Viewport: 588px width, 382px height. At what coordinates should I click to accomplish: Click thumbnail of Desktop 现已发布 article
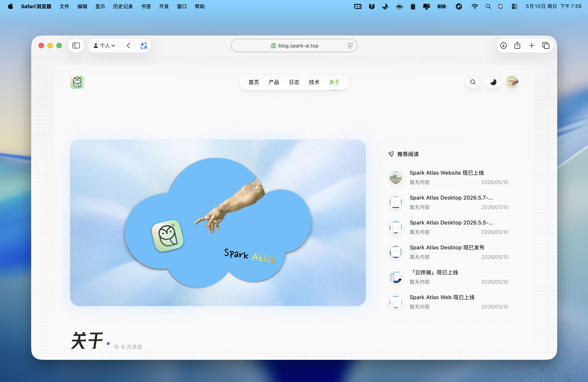coord(395,252)
